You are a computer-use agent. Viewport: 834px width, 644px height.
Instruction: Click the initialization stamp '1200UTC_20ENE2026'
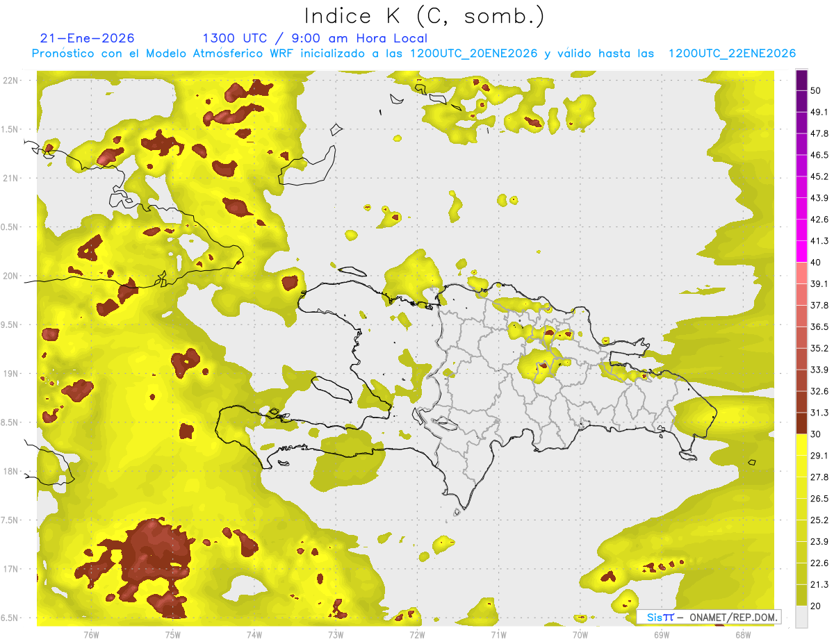[x=474, y=53]
